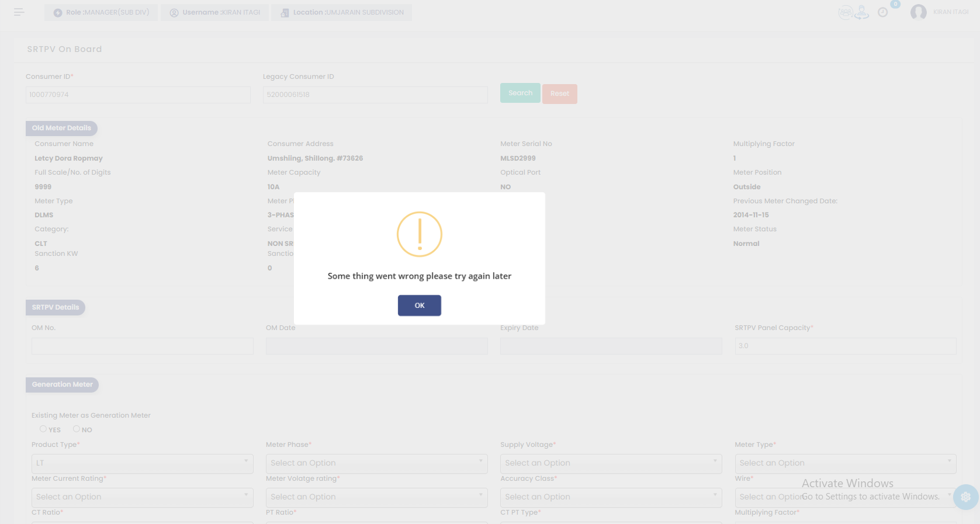Focus the Legacy Consumer ID input field

375,95
